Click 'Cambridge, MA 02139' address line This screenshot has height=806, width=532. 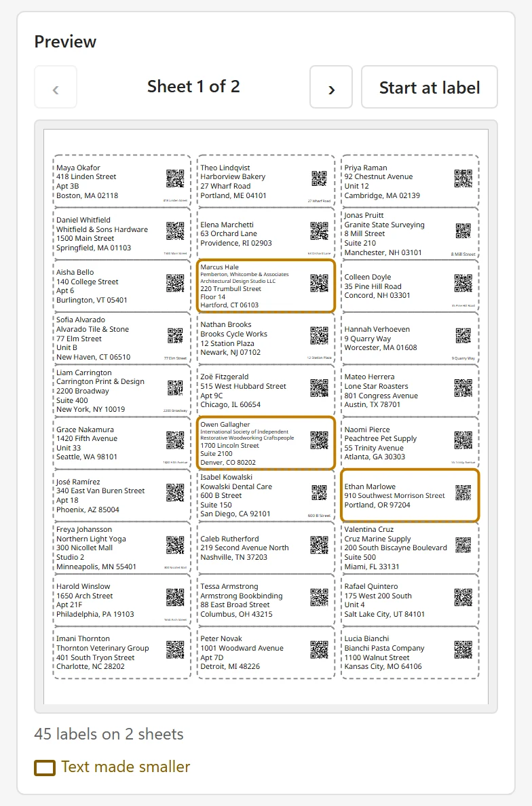tap(382, 196)
